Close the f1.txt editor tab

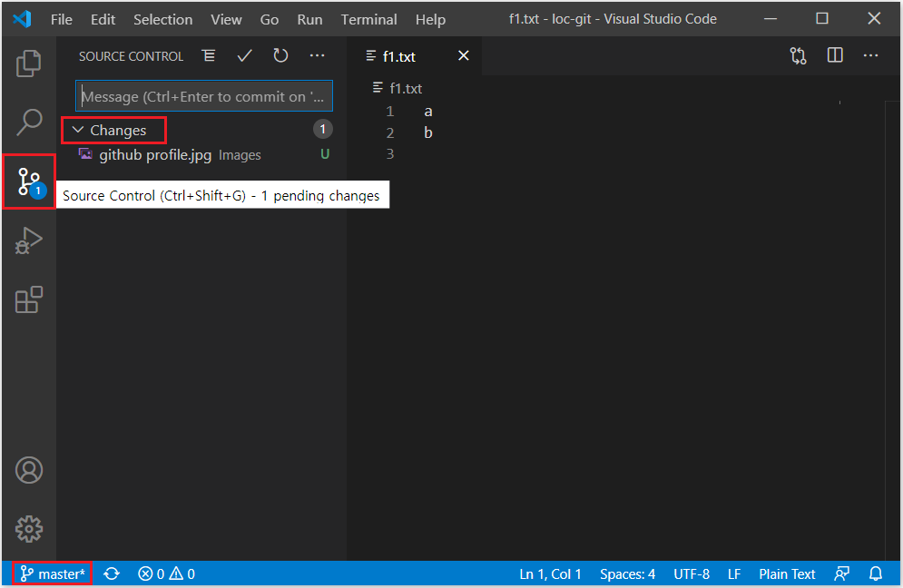(464, 56)
